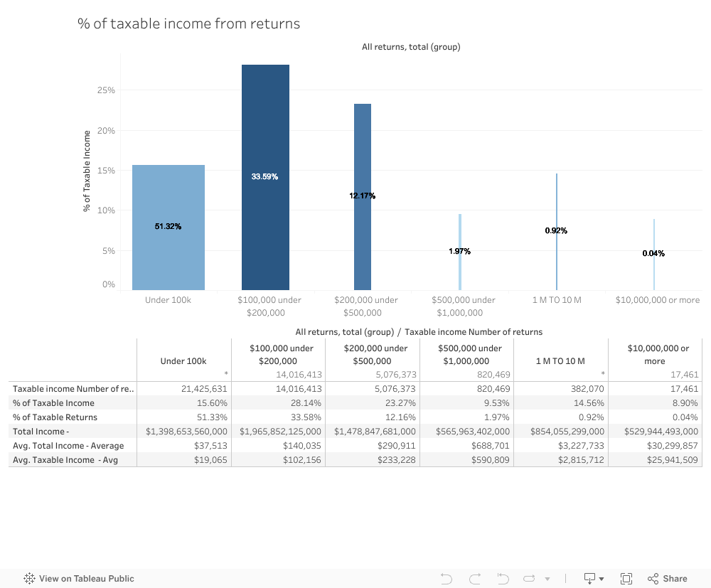The image size is (711, 588).
Task: Click the 'Total Income -' row header
Action: [x=41, y=431]
